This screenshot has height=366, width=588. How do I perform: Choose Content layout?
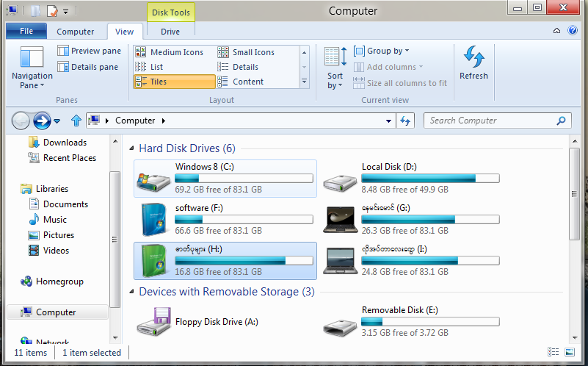241,82
